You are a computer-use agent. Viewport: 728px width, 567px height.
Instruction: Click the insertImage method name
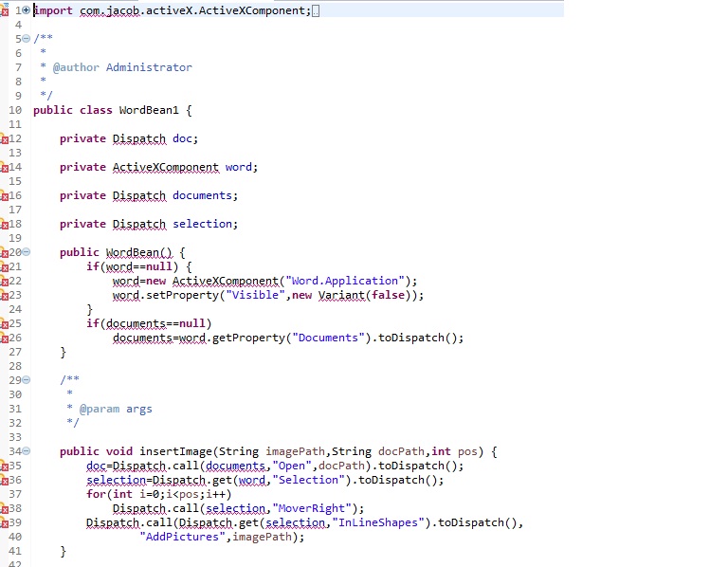pos(175,451)
